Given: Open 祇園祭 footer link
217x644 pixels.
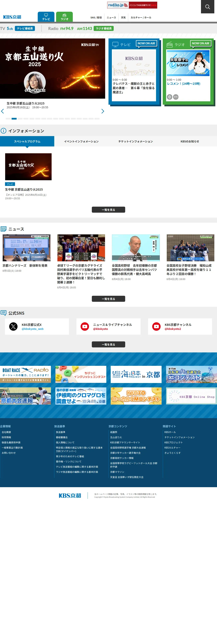Looking at the screenshot, I should (x=114, y=432).
